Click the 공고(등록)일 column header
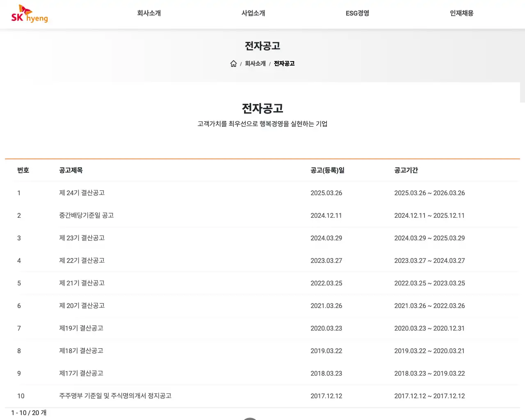Image resolution: width=525 pixels, height=420 pixels. point(327,170)
